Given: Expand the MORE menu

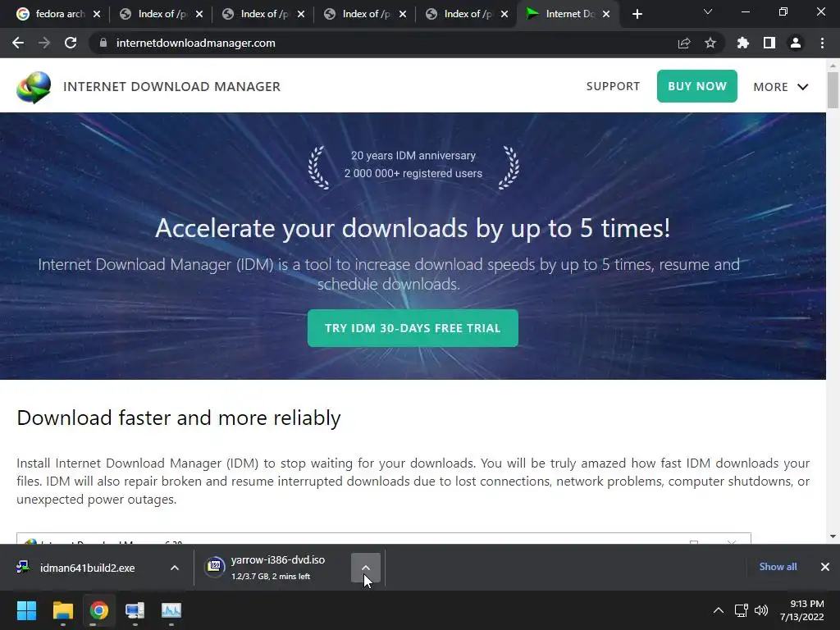Looking at the screenshot, I should coord(781,87).
